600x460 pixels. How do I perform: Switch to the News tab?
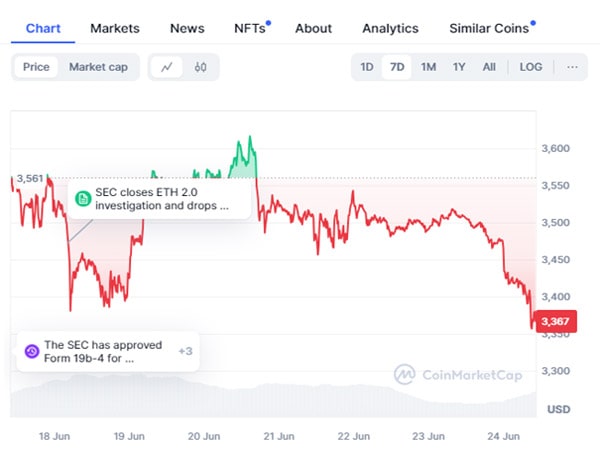187,28
